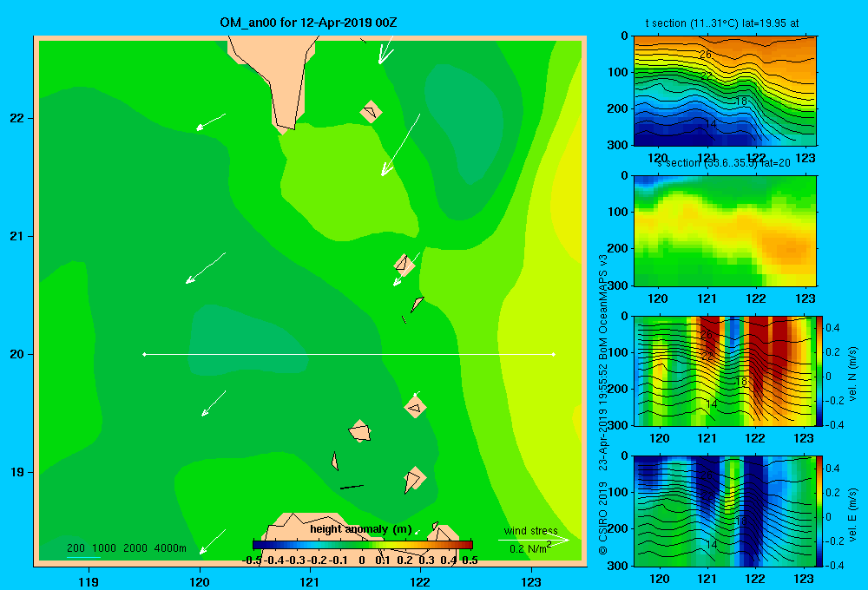Click the '100' depth tick of temperature section

click(616, 72)
